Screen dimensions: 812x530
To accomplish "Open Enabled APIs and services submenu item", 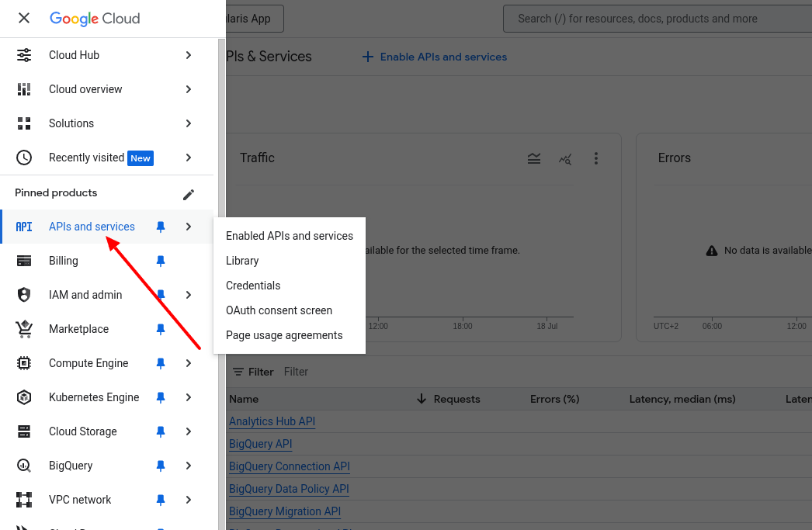I will point(290,236).
